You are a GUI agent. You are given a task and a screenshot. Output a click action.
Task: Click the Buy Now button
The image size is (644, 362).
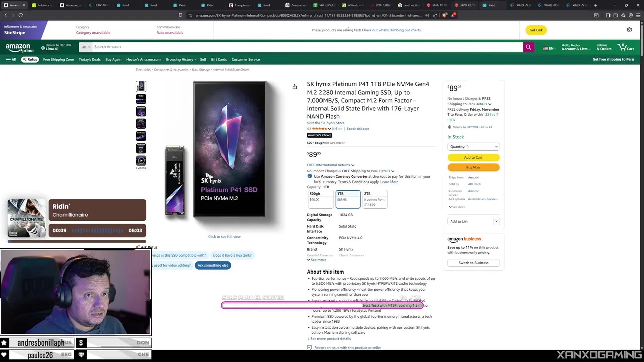click(473, 167)
